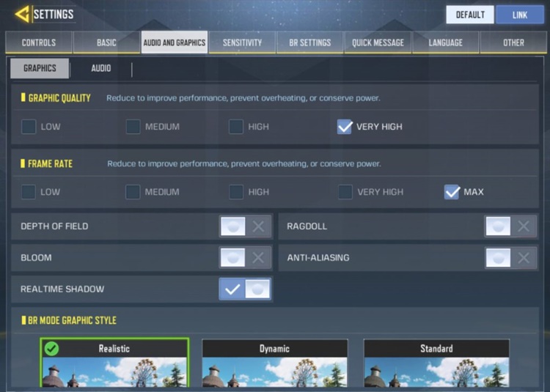Viewport: 550px width, 392px height.
Task: Select the Audio and Graphics tab
Action: pyautogui.click(x=175, y=42)
